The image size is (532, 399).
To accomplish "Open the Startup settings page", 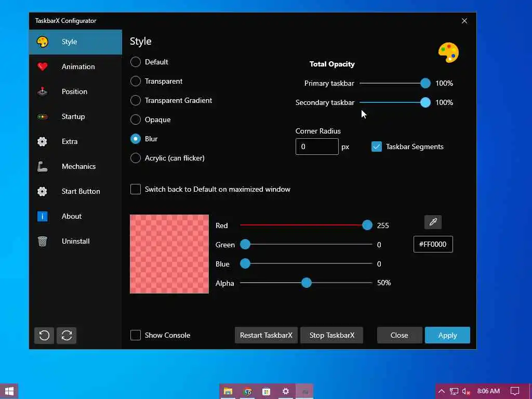I will pos(75,116).
